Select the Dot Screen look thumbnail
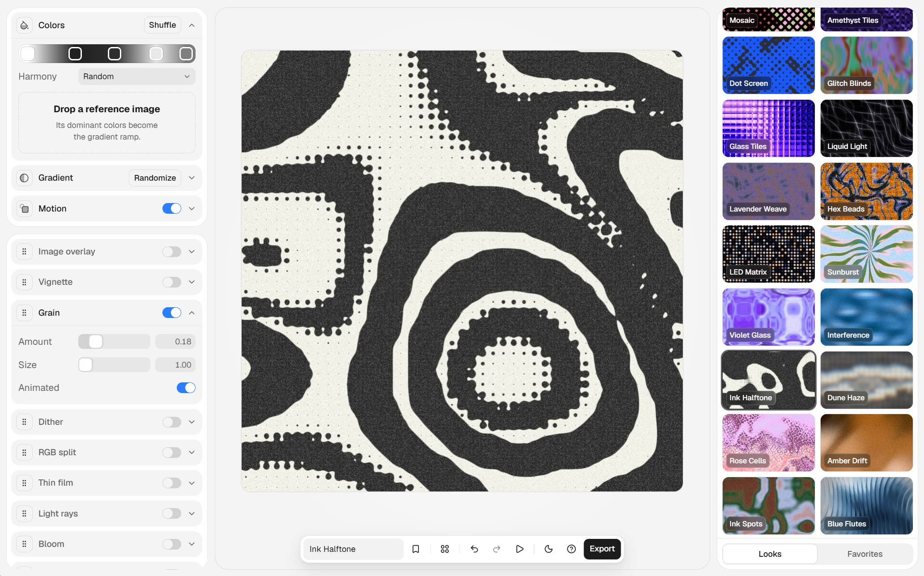924x576 pixels. pos(769,65)
